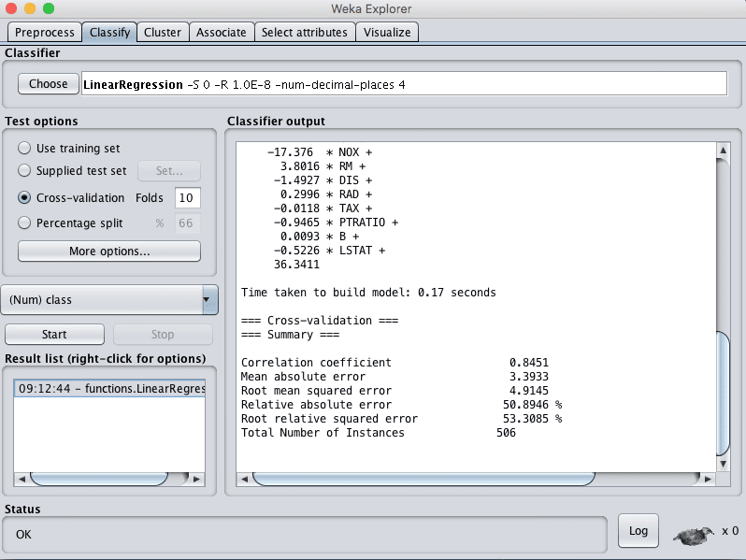Click the -1.4927 * DIS coefficient line
This screenshot has height=560, width=746.
pyautogui.click(x=323, y=180)
